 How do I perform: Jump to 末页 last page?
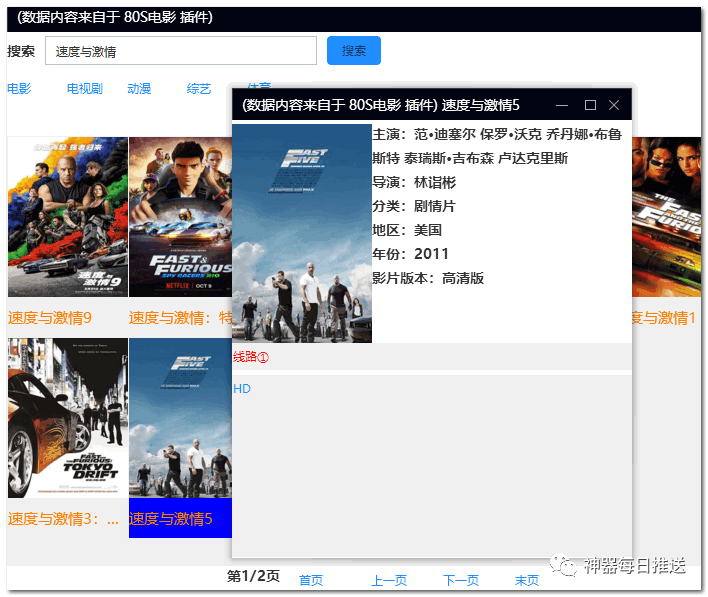click(x=527, y=580)
